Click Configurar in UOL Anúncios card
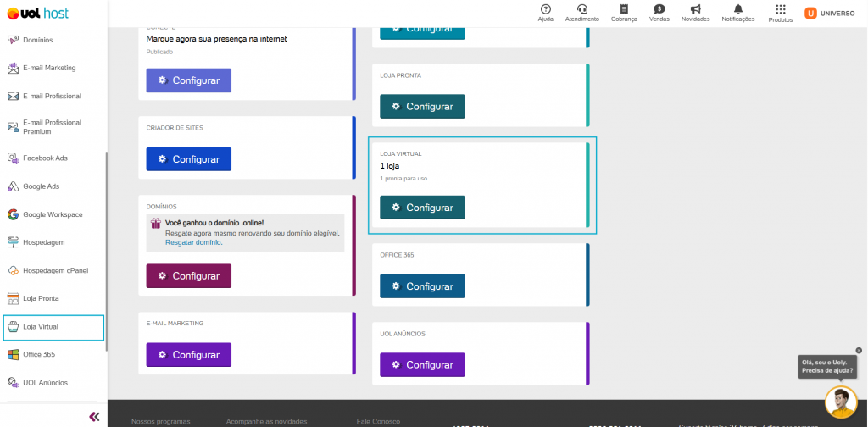 pyautogui.click(x=422, y=365)
